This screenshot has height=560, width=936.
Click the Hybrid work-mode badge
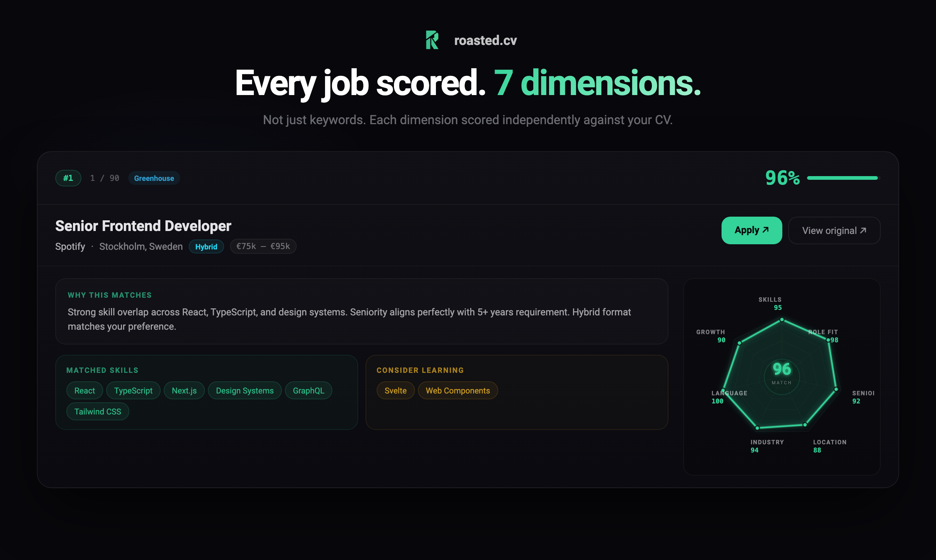click(x=206, y=247)
